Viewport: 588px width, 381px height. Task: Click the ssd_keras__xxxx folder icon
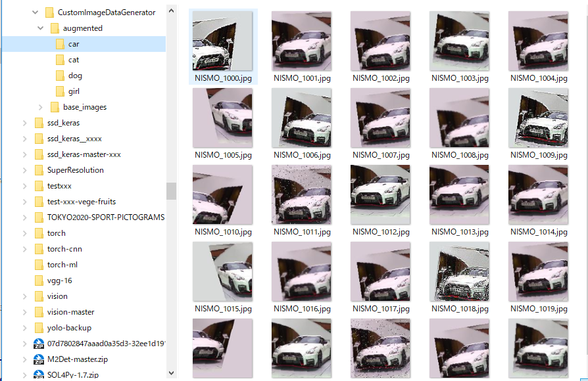click(39, 139)
